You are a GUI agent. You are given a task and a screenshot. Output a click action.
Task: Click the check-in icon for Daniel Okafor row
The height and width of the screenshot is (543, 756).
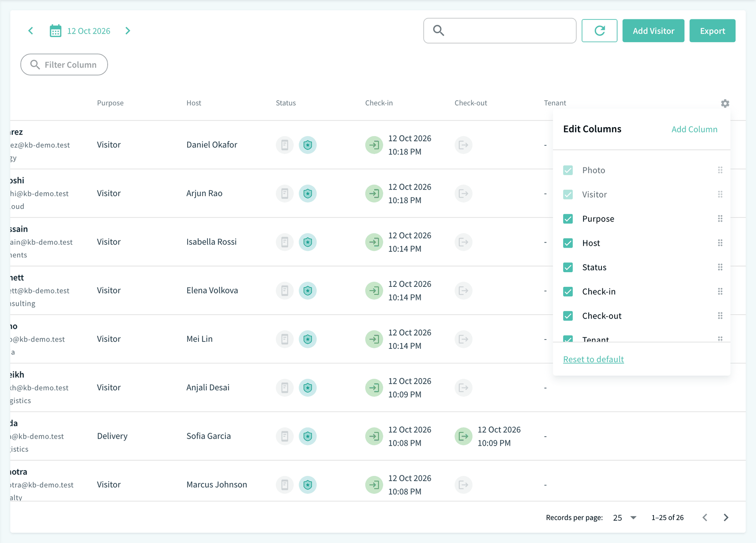pos(374,145)
